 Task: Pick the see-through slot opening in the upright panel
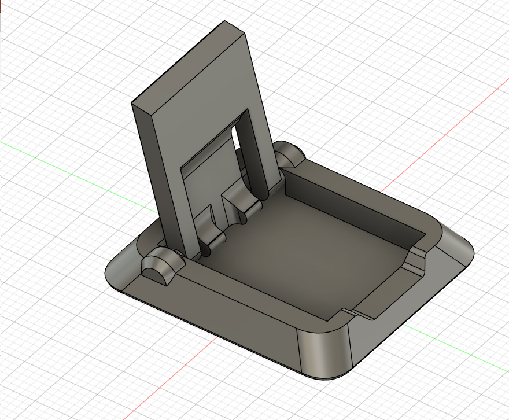[x=237, y=138]
